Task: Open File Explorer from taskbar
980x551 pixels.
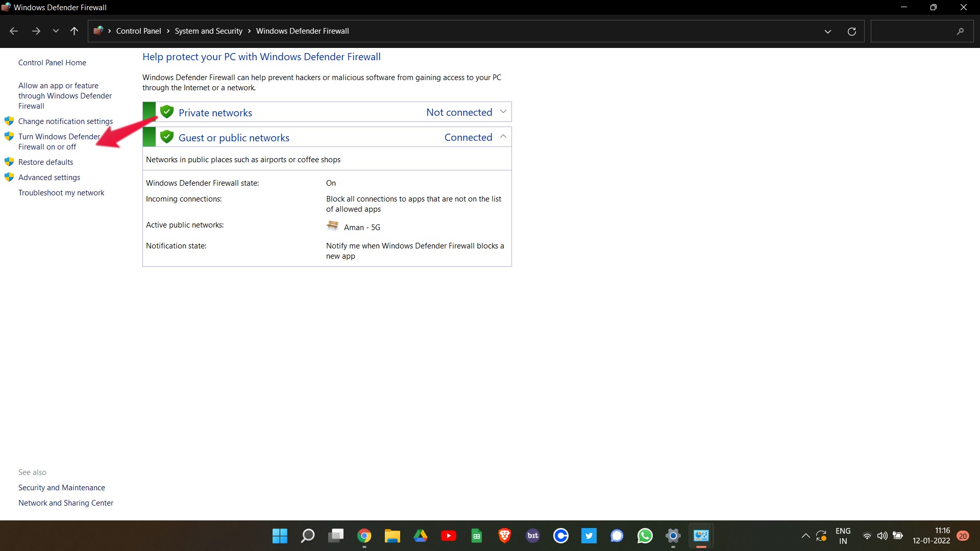Action: [x=392, y=536]
